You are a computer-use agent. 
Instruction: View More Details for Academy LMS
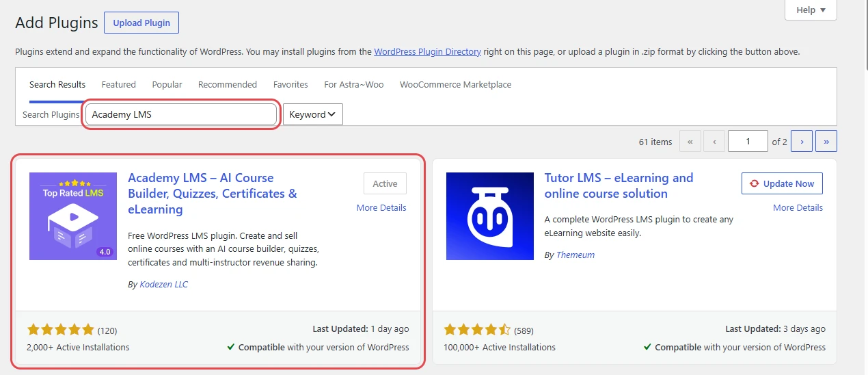tap(381, 208)
